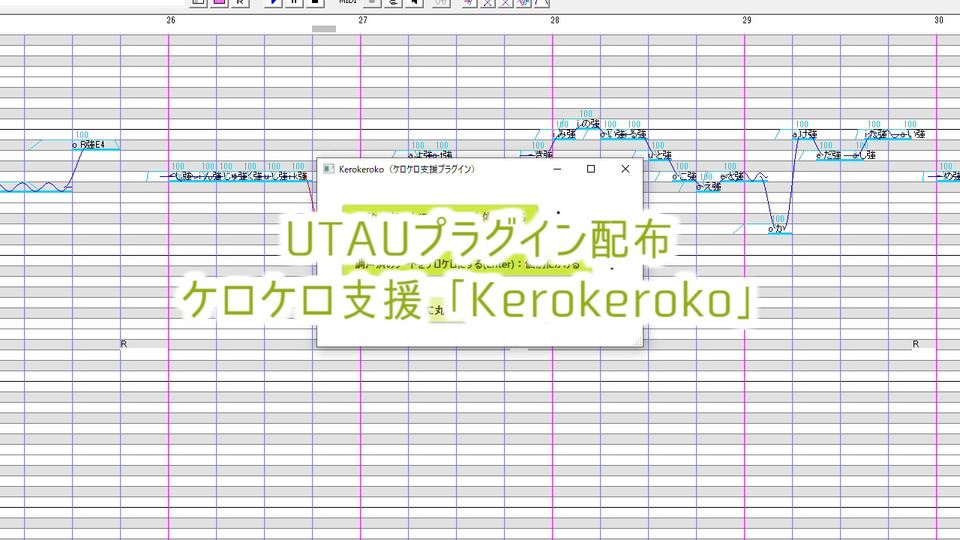
Task: Jump to measure 28 on the ruler
Action: (x=555, y=20)
